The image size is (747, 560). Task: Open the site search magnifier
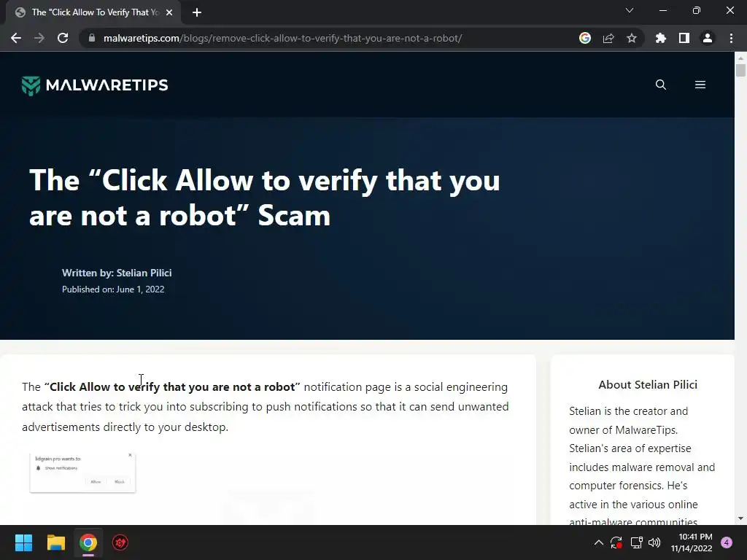661,85
